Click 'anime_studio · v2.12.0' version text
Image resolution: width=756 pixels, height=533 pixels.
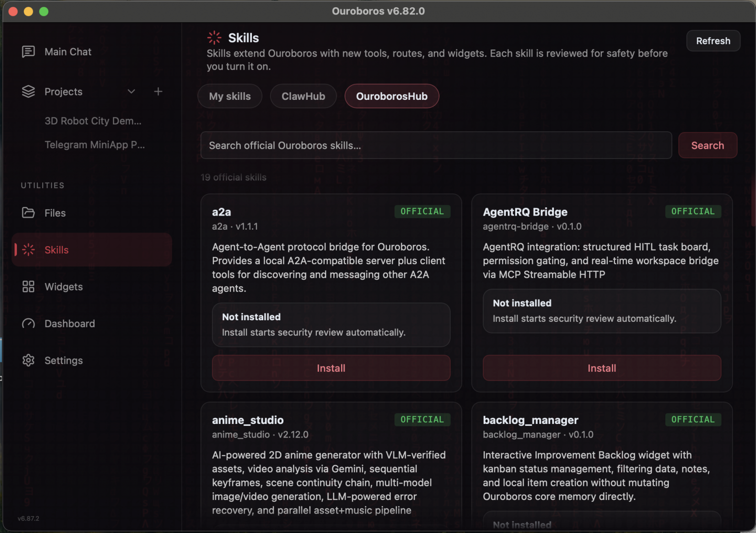[x=260, y=435]
